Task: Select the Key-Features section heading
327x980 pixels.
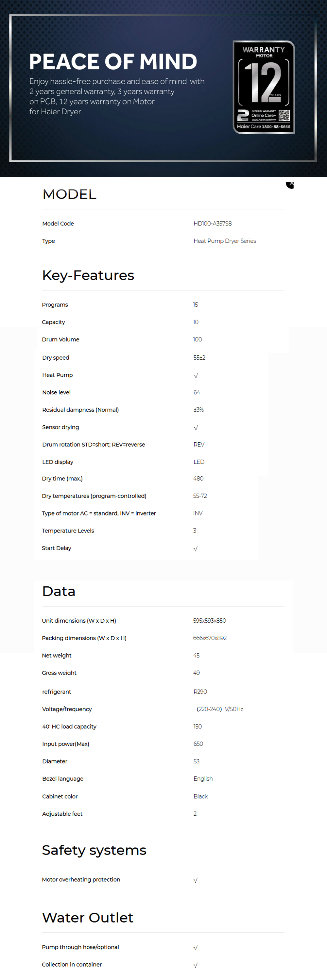Action: [x=88, y=275]
